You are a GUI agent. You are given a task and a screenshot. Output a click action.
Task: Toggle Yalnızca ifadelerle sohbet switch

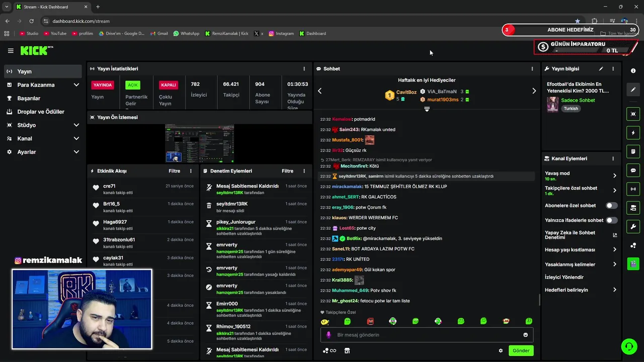611,220
